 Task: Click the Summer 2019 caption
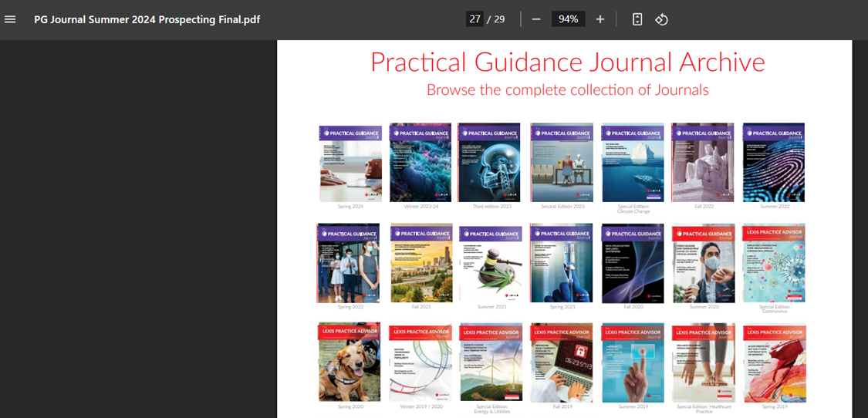point(633,406)
